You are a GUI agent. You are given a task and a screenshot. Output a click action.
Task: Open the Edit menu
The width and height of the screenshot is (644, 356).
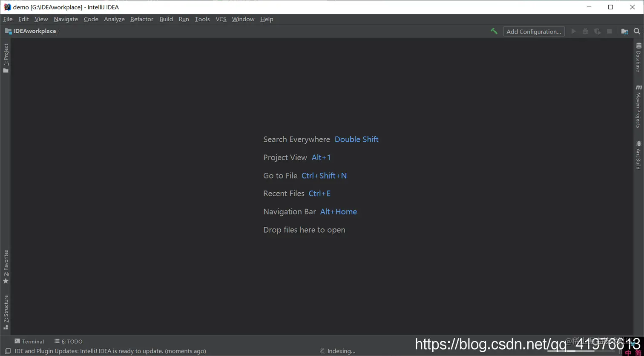tap(24, 19)
